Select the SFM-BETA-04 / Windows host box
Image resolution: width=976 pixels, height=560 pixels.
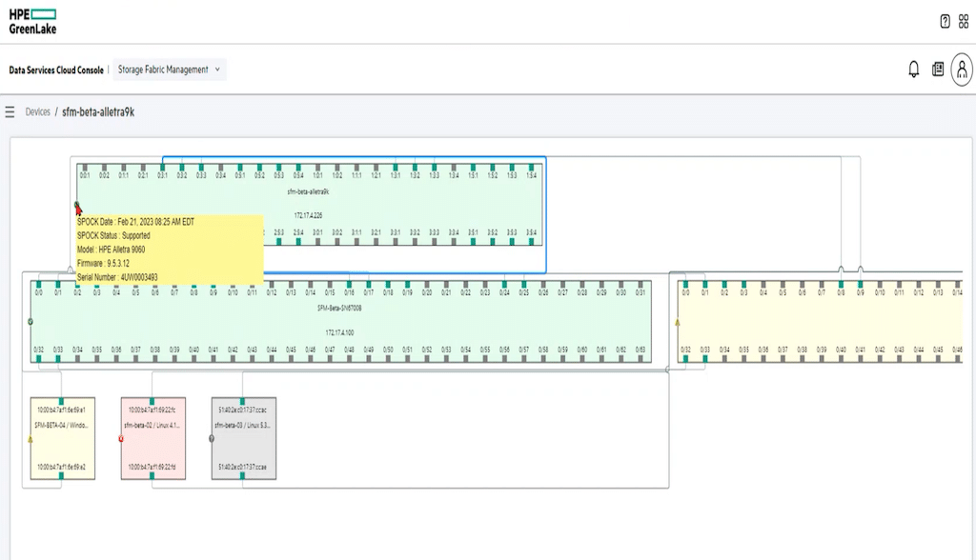pyautogui.click(x=62, y=439)
